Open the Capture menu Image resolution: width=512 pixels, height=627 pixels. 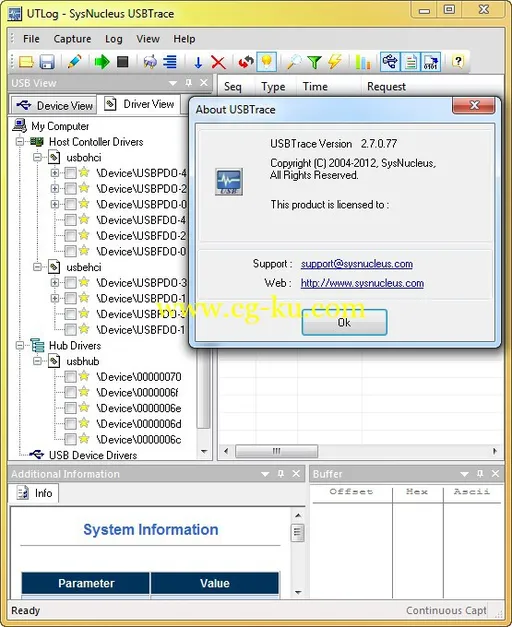tap(72, 39)
